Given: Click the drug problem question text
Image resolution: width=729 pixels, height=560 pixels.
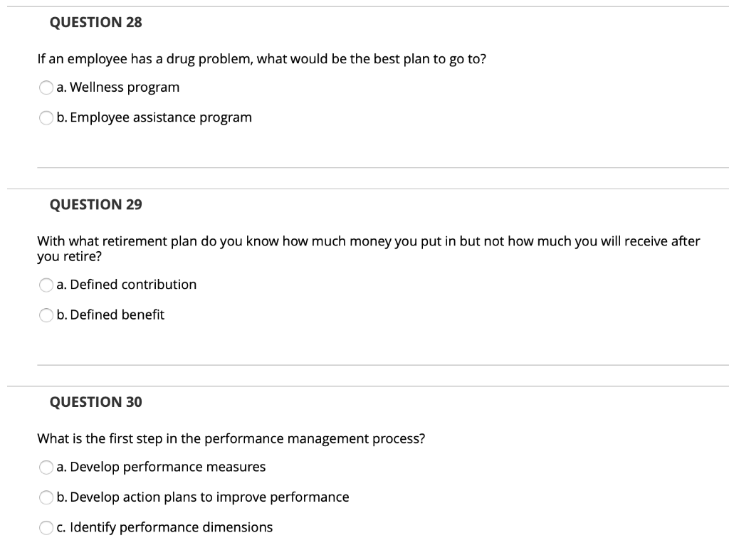Looking at the screenshot, I should [x=262, y=60].
